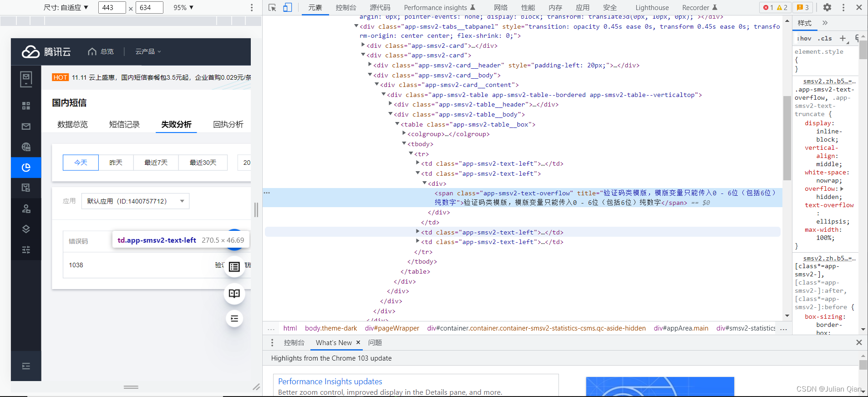This screenshot has height=397, width=868.
Task: Select the 失败分析 tab
Action: (176, 124)
